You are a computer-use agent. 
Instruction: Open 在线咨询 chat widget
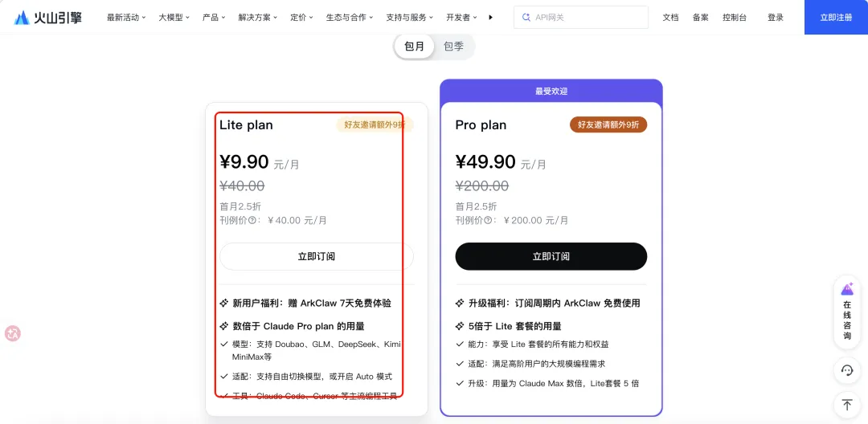point(847,312)
